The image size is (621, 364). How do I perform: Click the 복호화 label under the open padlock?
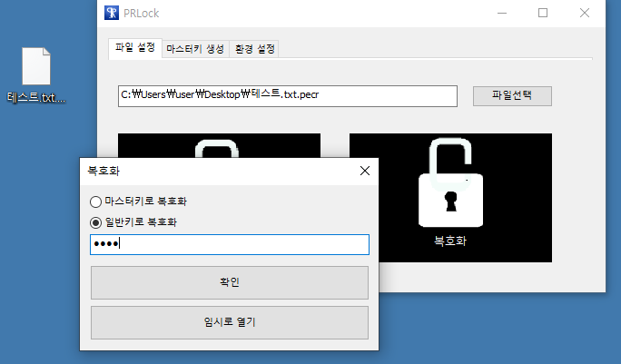(x=450, y=241)
